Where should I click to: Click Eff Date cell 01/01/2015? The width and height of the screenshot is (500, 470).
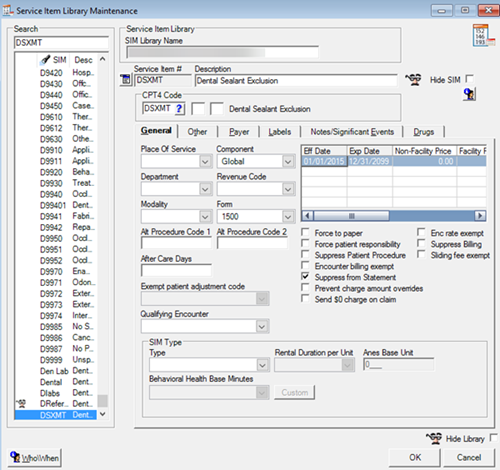click(x=324, y=161)
